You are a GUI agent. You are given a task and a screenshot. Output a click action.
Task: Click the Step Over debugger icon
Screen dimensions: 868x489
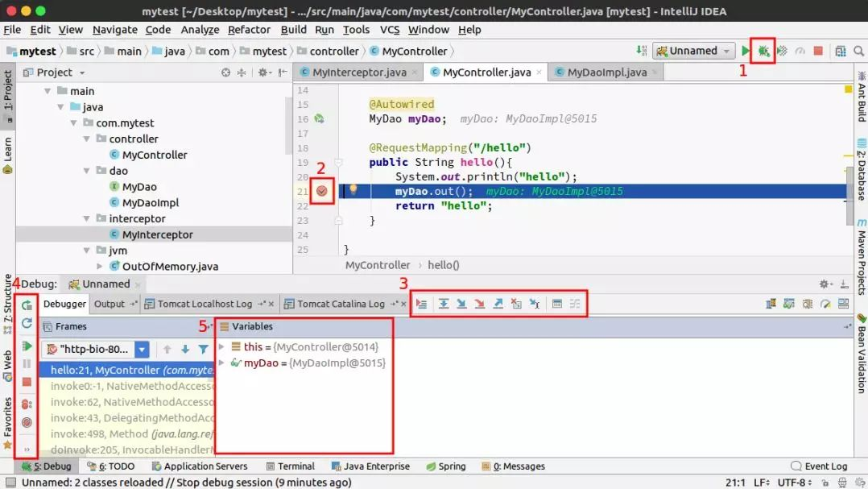pyautogui.click(x=444, y=304)
